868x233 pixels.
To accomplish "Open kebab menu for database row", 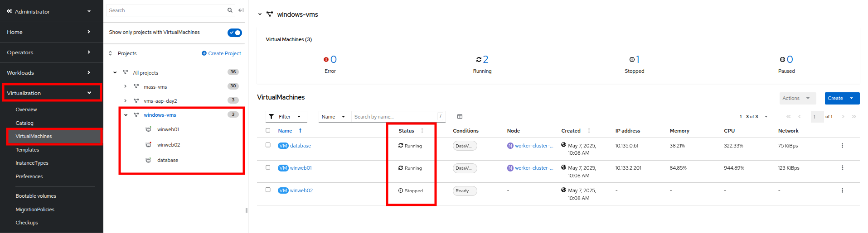I will pos(842,146).
